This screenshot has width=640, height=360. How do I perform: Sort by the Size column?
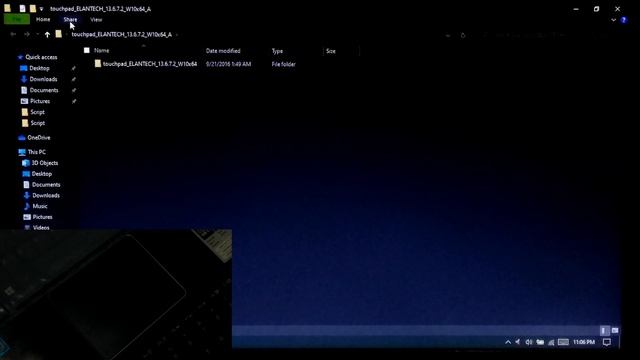331,51
